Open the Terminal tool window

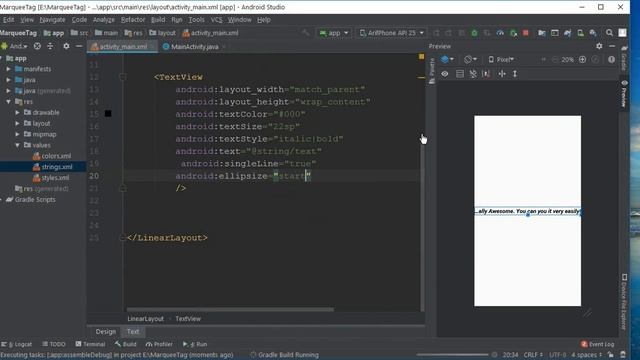pos(90,344)
